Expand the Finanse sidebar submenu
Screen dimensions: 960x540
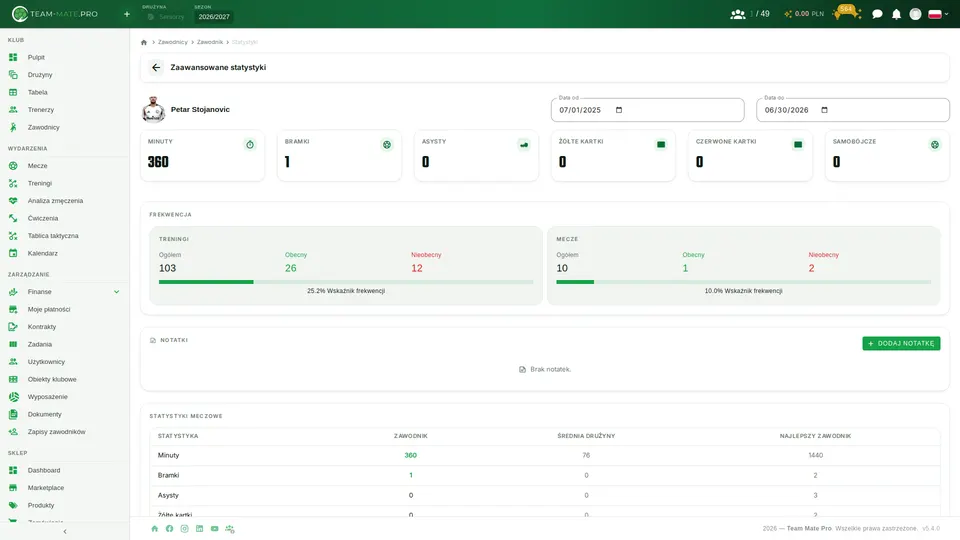[116, 292]
